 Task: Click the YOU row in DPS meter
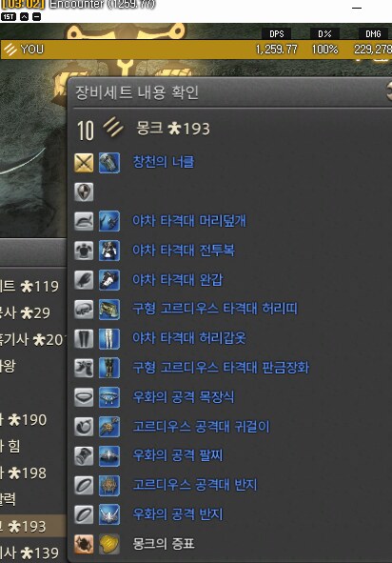pos(196,50)
